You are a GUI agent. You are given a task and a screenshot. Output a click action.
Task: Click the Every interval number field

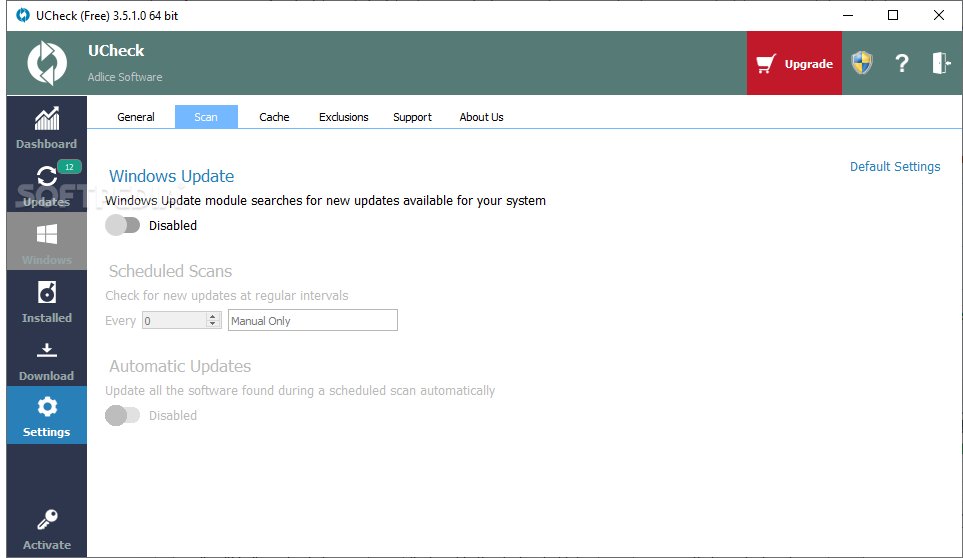[175, 320]
